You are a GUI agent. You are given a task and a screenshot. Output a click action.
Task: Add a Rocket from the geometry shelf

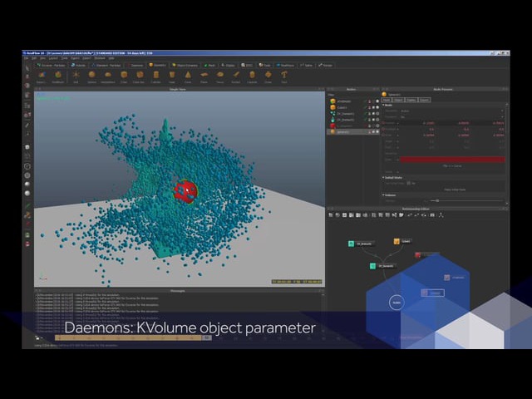[236, 77]
